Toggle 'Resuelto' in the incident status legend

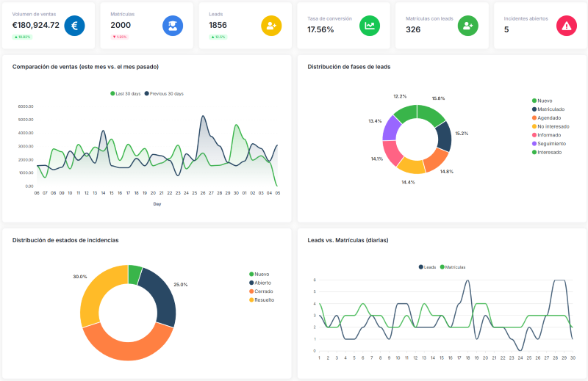pyautogui.click(x=264, y=300)
